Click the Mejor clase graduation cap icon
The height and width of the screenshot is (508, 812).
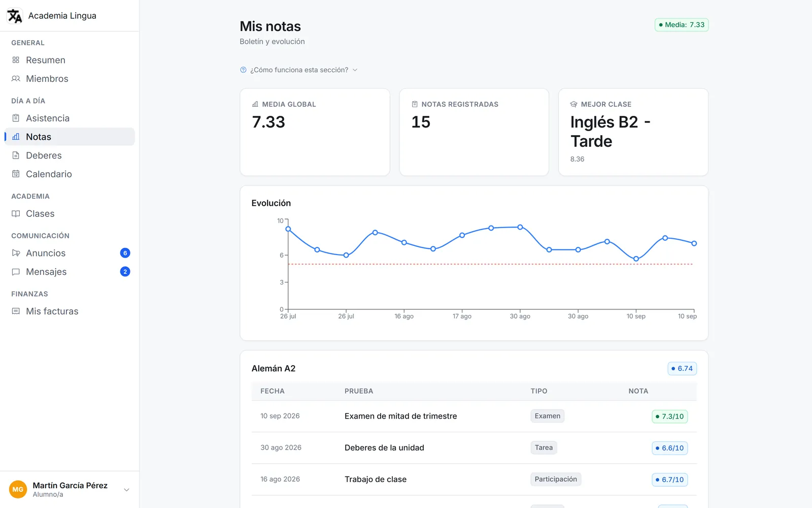click(x=574, y=104)
